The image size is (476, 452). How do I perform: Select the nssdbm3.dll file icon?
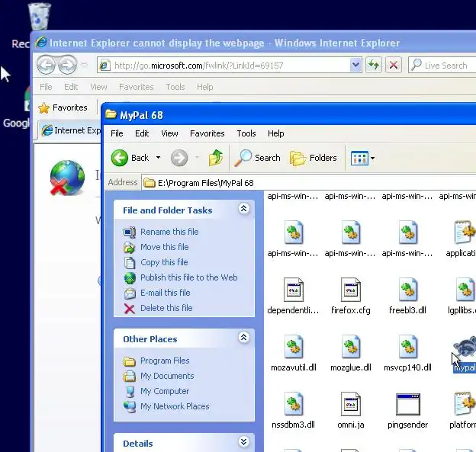click(x=293, y=404)
